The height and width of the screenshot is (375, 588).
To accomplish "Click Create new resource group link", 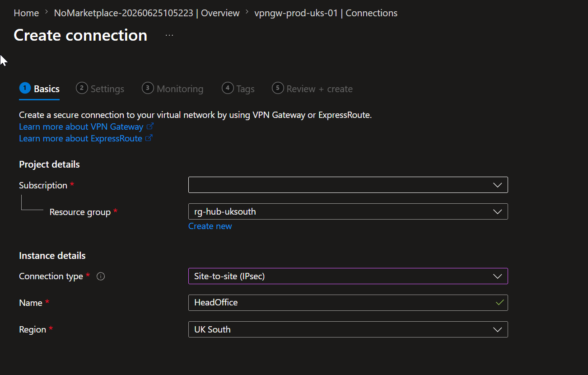I will point(210,226).
